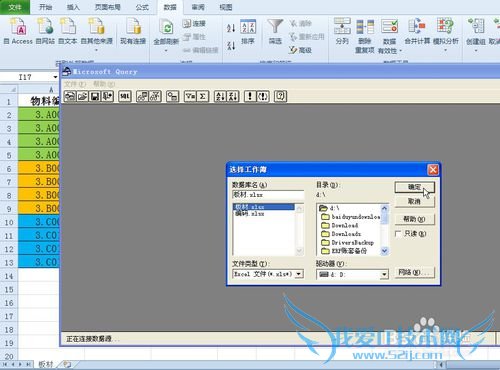
Task: Click the 分列 (Text to Columns) icon
Action: [x=342, y=32]
